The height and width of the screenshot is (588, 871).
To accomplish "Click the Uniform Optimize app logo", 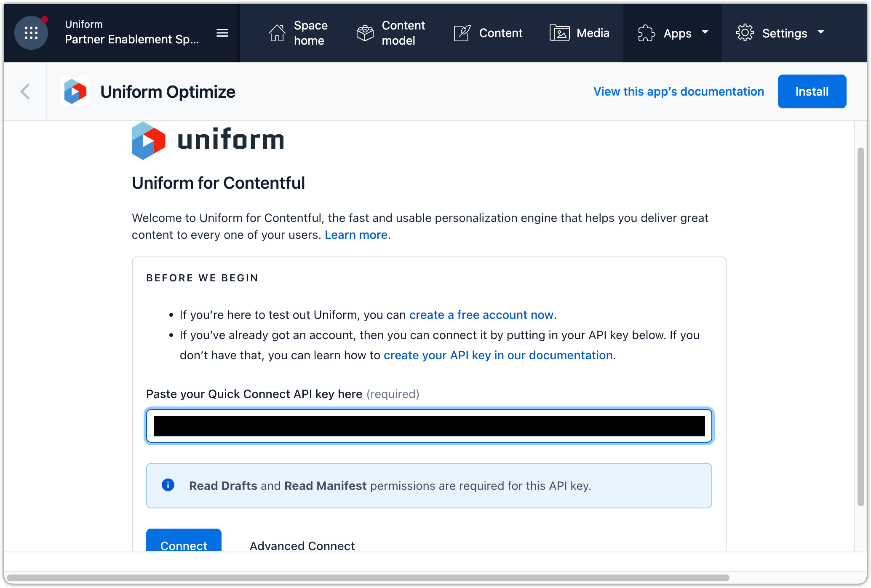I will [x=75, y=91].
